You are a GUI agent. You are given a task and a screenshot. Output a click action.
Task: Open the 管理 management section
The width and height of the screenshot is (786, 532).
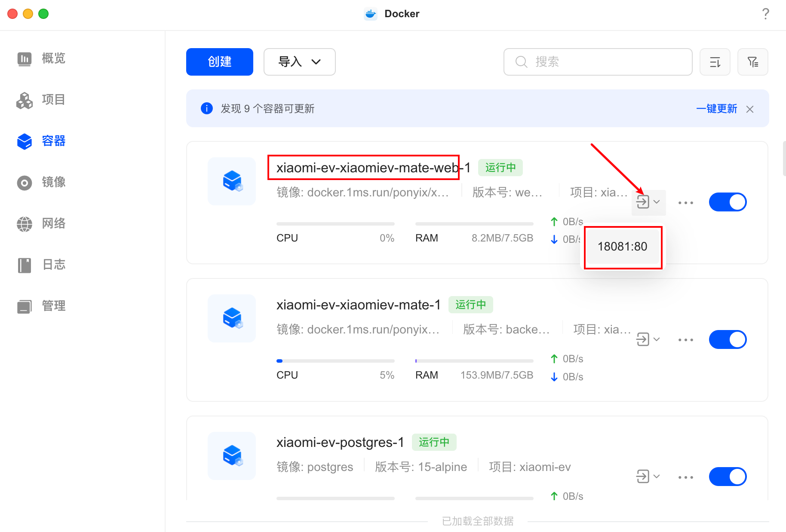pos(41,306)
